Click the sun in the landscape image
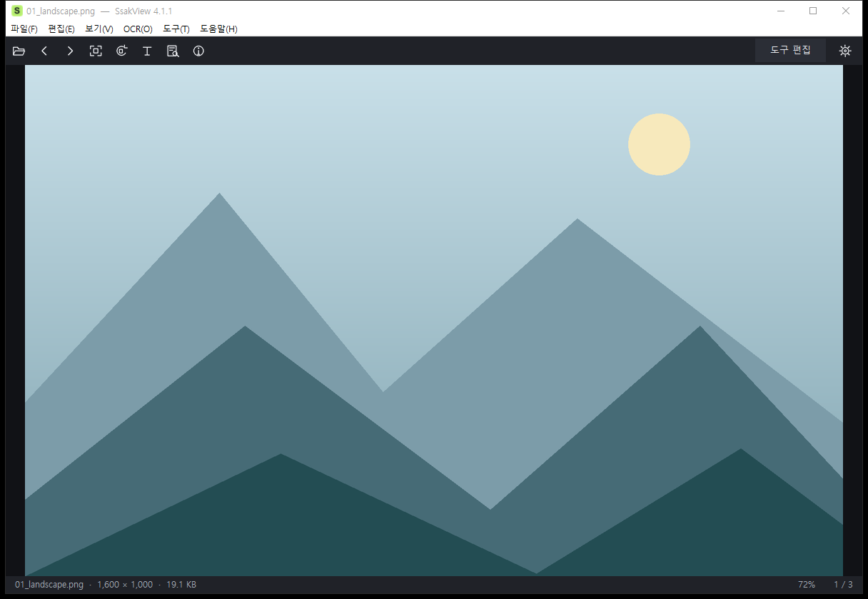This screenshot has width=868, height=599. (659, 144)
